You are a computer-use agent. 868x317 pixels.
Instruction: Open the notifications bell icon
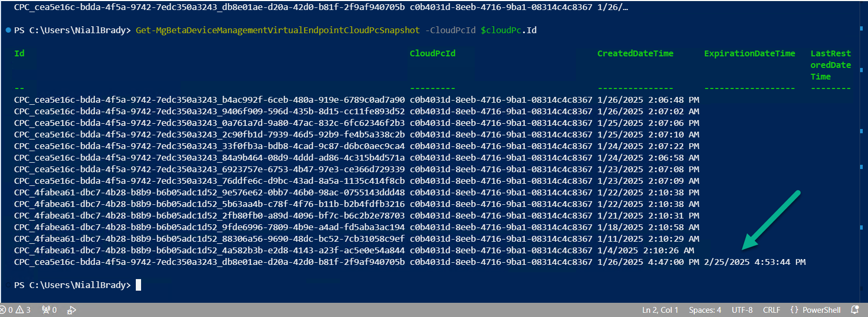[x=855, y=310]
